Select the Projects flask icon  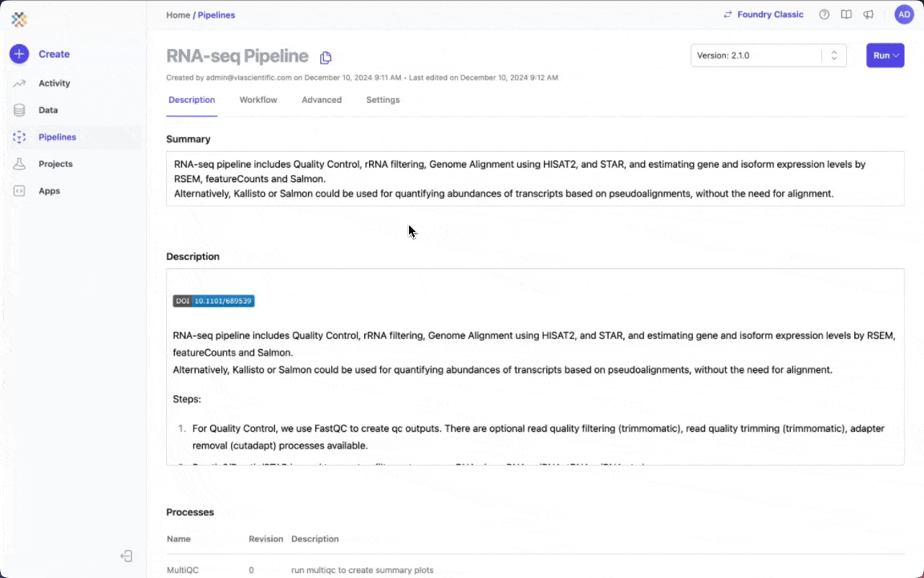click(19, 164)
